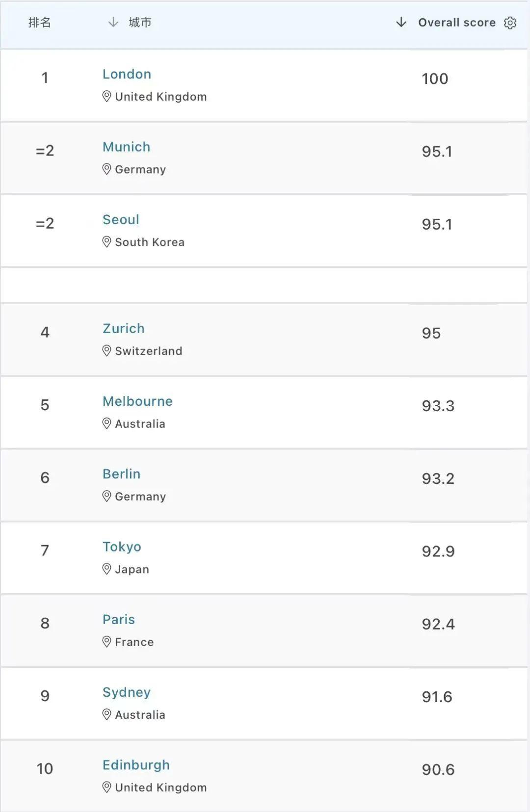Image resolution: width=530 pixels, height=812 pixels.
Task: Click the location pin beside South Korea
Action: (x=106, y=242)
